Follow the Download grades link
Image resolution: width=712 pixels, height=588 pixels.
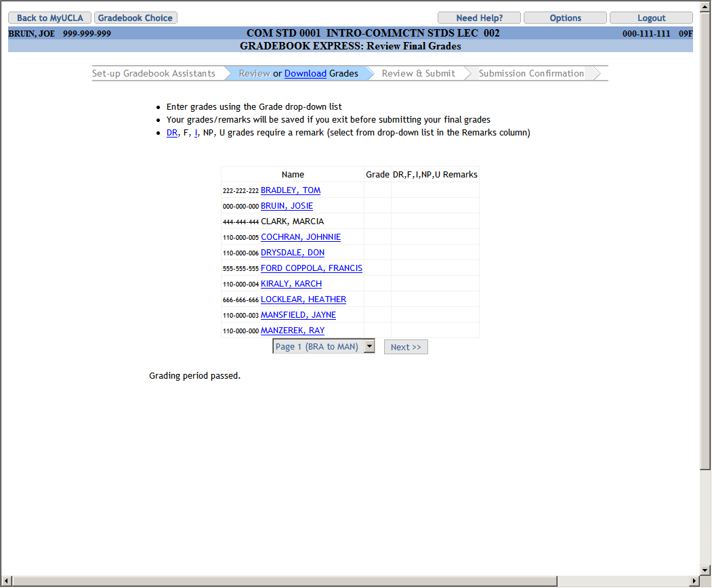click(305, 73)
